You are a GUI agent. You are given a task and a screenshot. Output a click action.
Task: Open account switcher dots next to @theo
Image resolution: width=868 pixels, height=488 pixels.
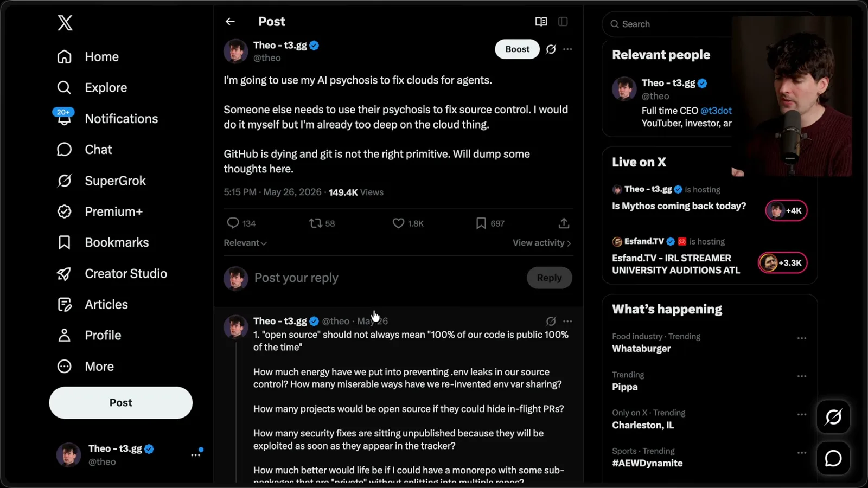point(195,455)
